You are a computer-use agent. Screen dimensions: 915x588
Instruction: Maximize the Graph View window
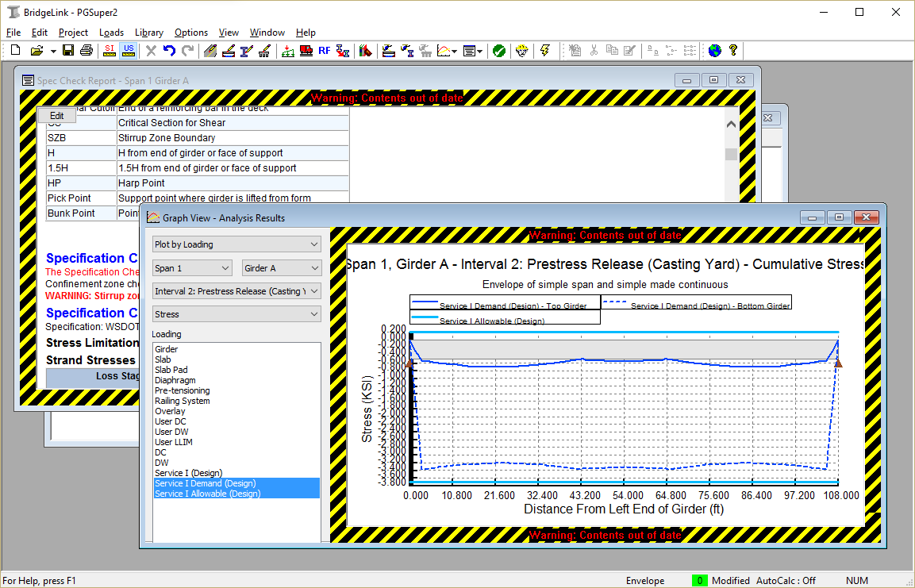coord(839,217)
